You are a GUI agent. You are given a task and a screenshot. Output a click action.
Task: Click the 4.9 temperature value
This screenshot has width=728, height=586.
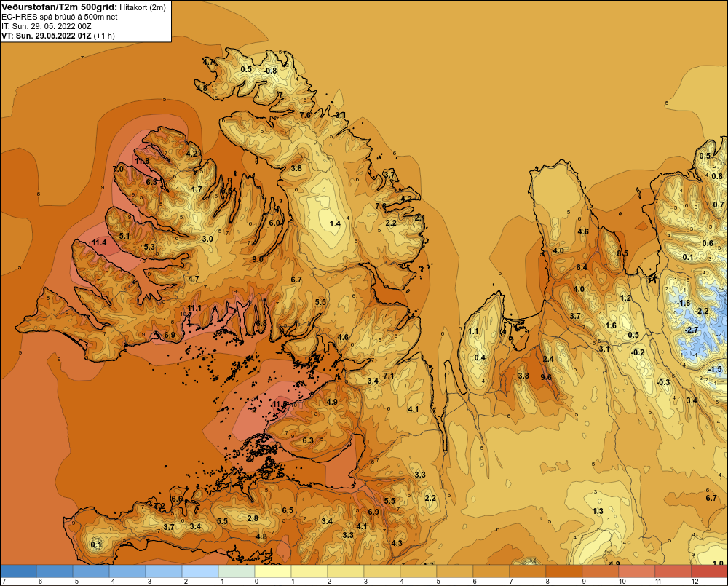coord(332,402)
